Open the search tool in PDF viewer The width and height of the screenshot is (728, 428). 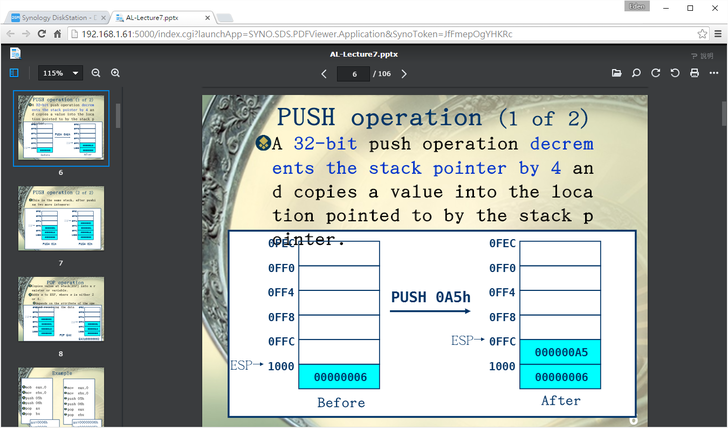[x=636, y=73]
